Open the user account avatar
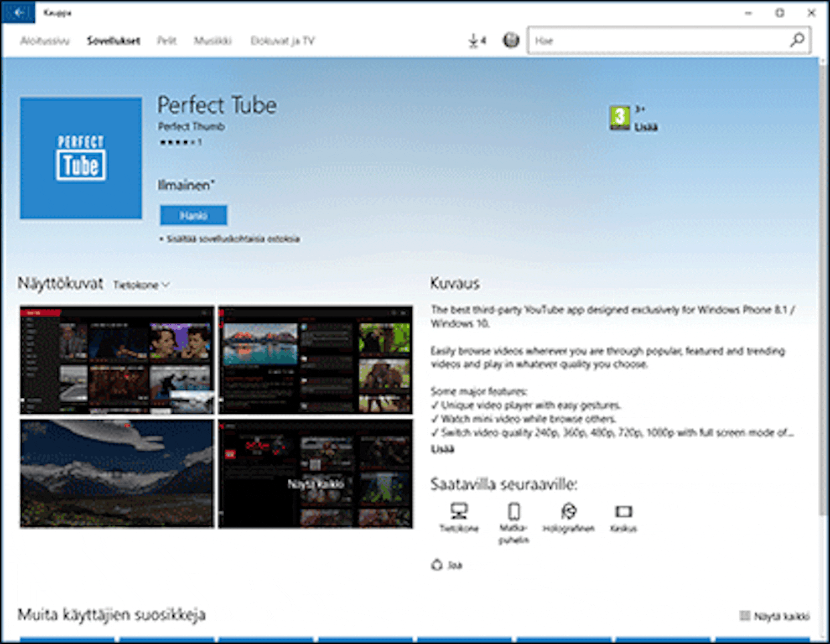The width and height of the screenshot is (830, 644). point(511,40)
